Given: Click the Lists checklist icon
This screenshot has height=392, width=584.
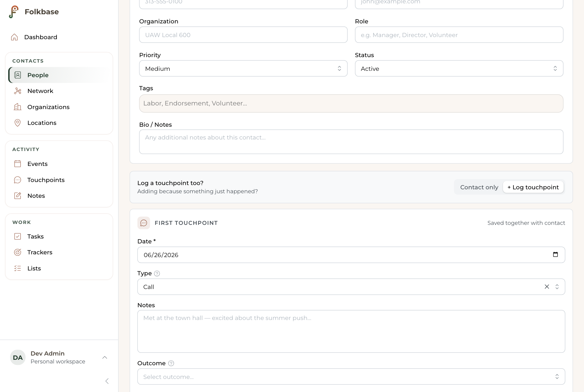Looking at the screenshot, I should [x=18, y=268].
